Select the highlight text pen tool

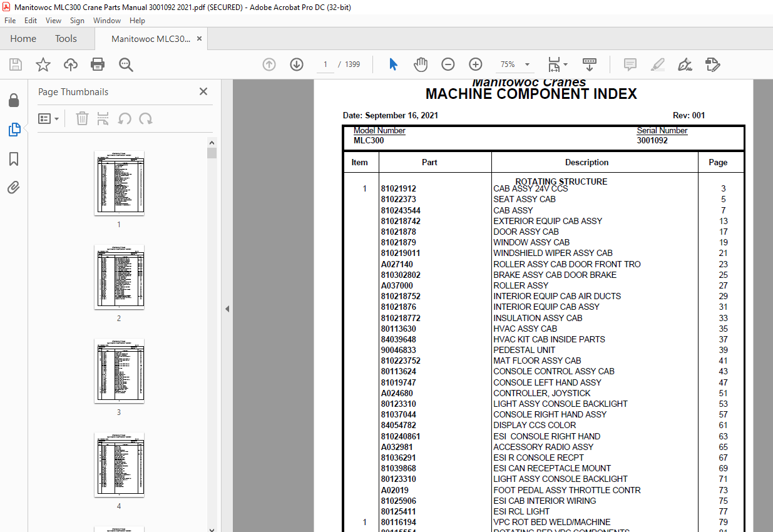tap(657, 64)
